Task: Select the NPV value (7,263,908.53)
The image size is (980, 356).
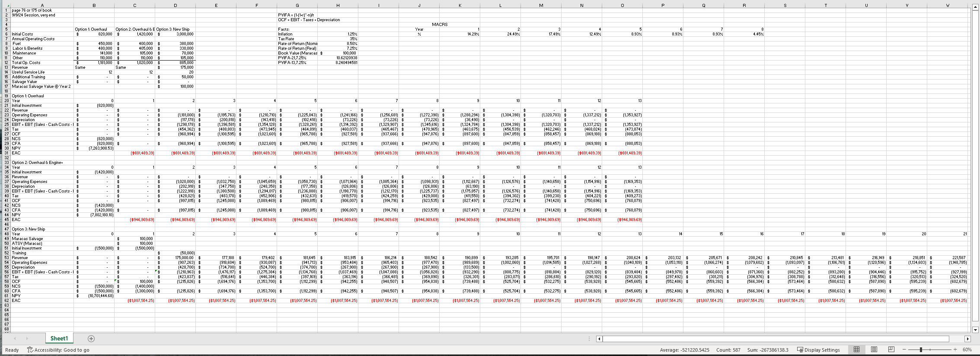Action: coord(94,148)
